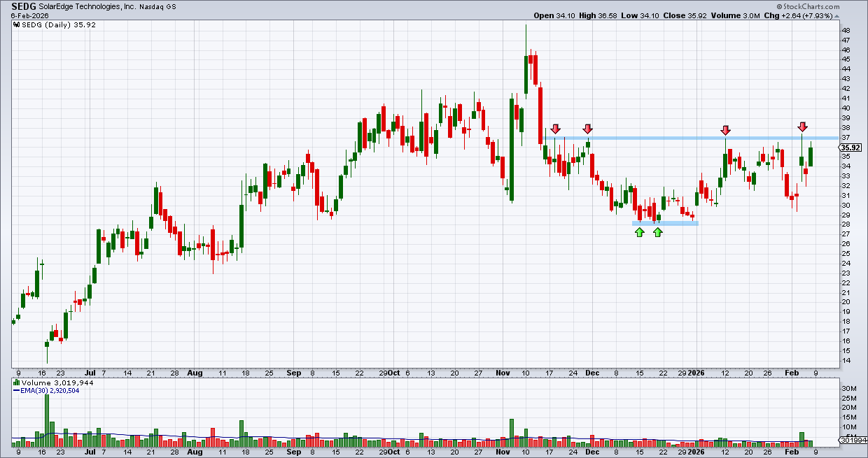This screenshot has width=868, height=458.
Task: Click the Sep label under the price chart
Action: 294,373
